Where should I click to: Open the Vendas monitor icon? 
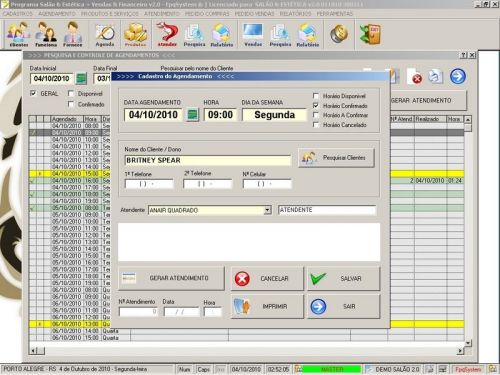[253, 34]
